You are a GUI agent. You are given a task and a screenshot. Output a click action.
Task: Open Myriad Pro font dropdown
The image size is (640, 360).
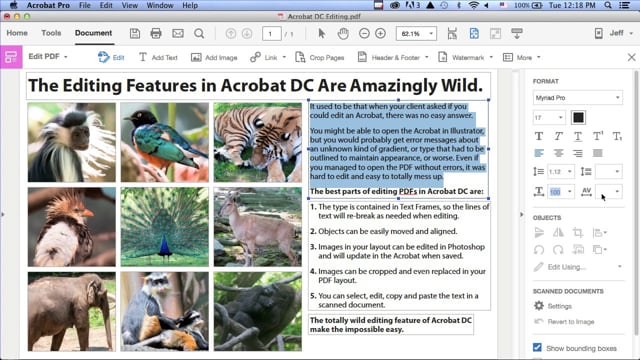(x=578, y=98)
